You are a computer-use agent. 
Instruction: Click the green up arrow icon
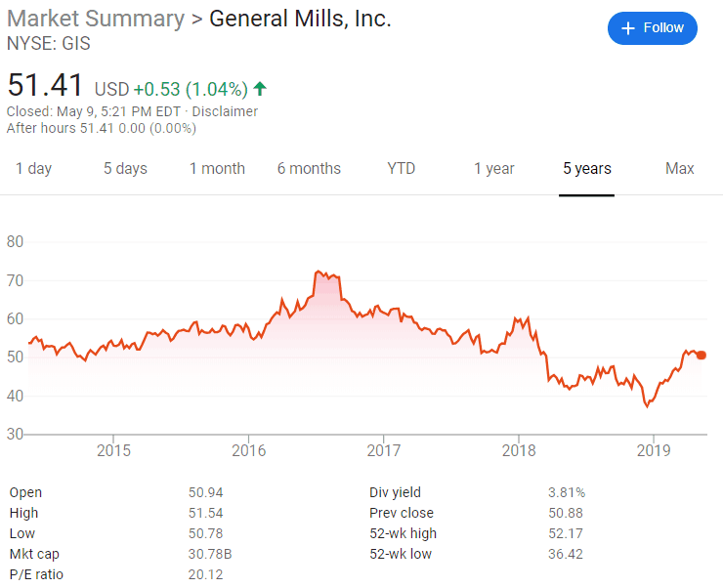click(x=260, y=89)
